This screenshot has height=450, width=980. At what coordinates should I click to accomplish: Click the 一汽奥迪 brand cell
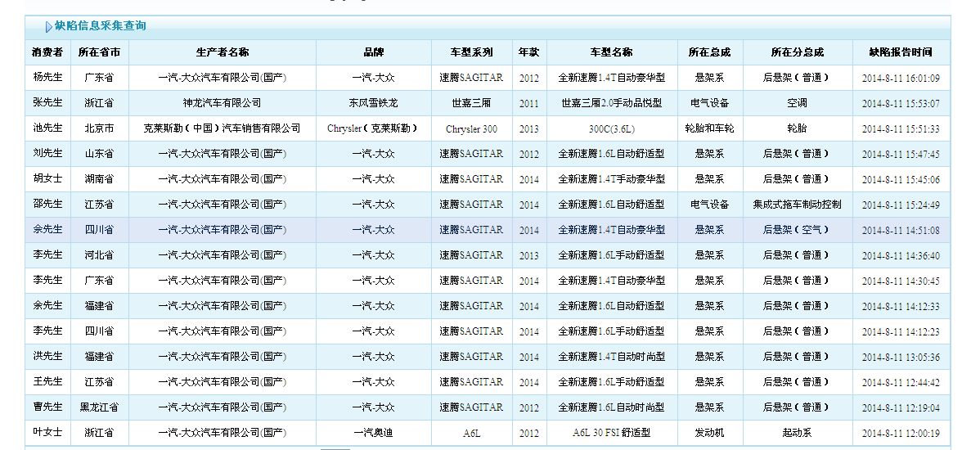(373, 433)
